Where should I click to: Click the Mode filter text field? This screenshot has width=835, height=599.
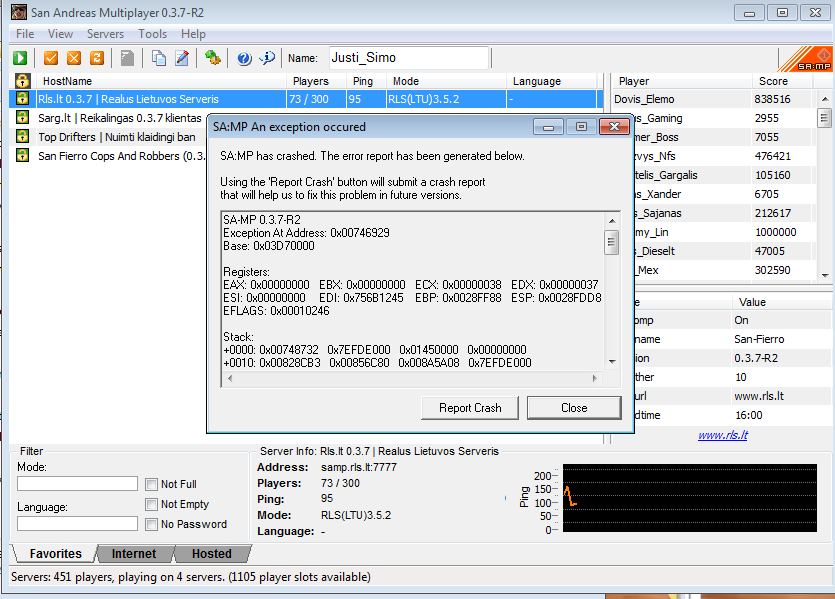pos(77,483)
